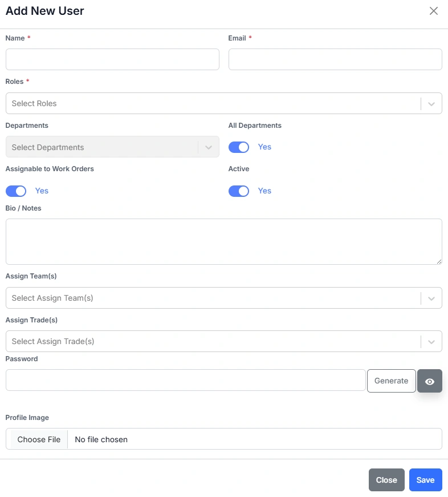Click the Select Assign Team(s) placeholder text
Image resolution: width=448 pixels, height=497 pixels.
click(52, 298)
